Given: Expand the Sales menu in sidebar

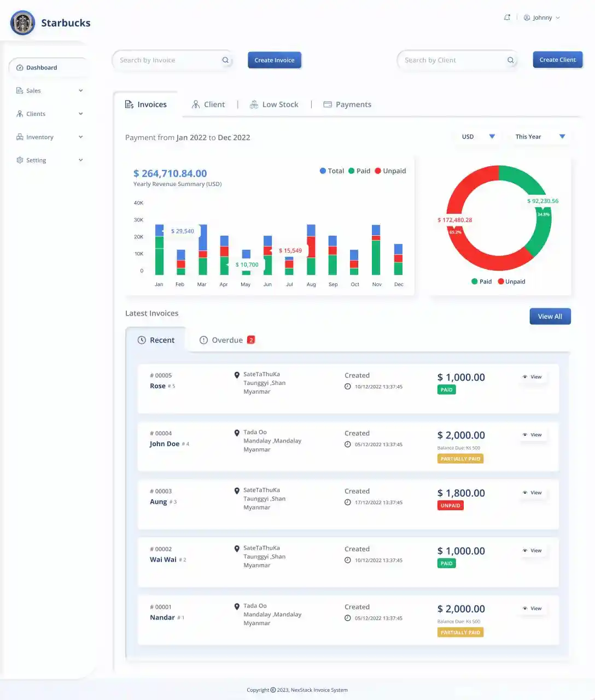Looking at the screenshot, I should [x=49, y=91].
